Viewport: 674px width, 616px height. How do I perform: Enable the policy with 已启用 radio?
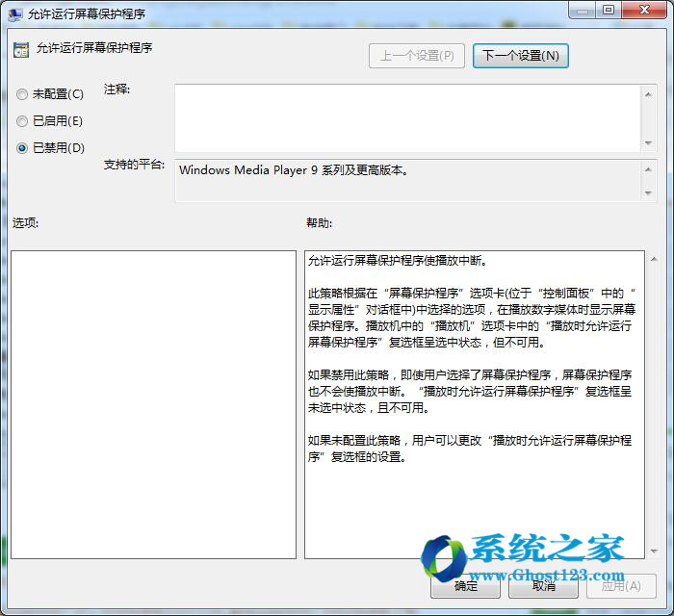22,121
